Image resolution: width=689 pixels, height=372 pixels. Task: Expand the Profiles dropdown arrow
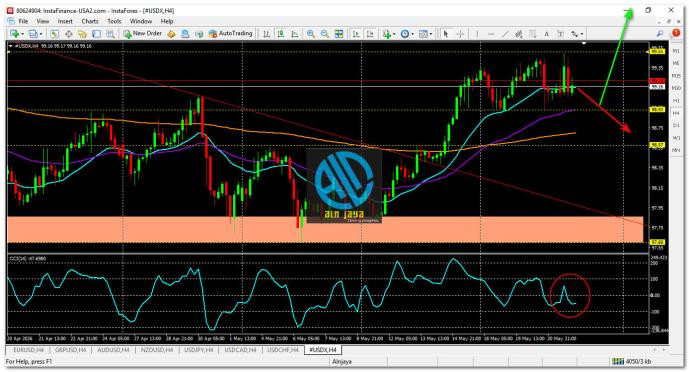coord(41,34)
